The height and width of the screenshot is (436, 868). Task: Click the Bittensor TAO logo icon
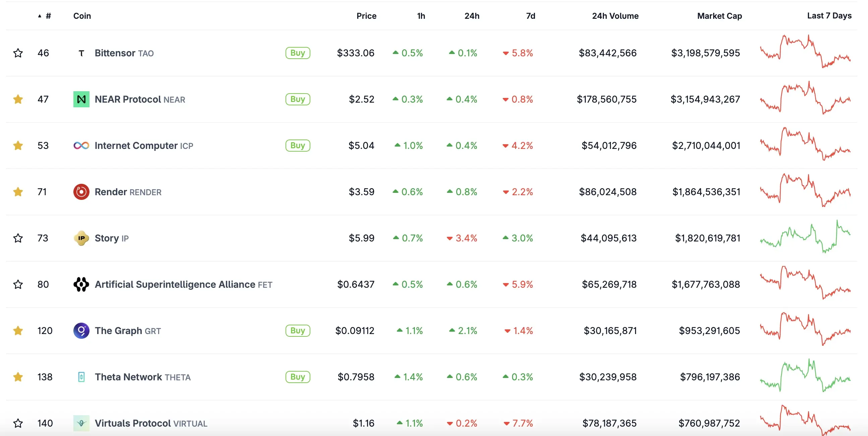[81, 53]
